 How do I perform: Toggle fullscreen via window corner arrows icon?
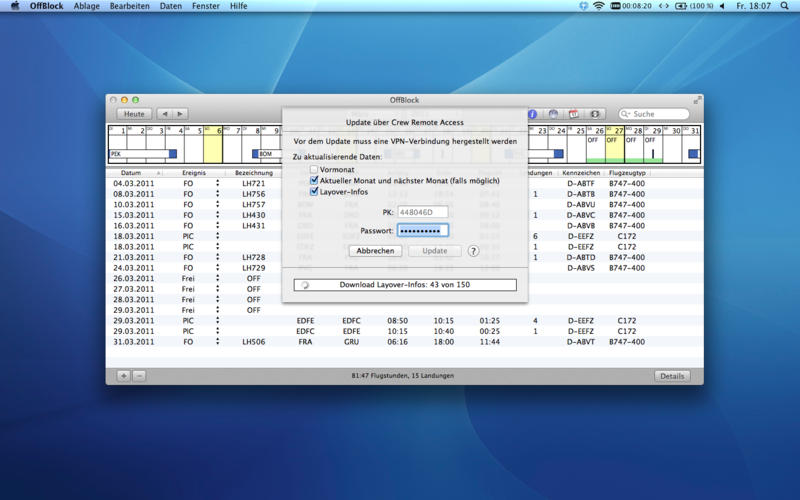click(x=697, y=100)
